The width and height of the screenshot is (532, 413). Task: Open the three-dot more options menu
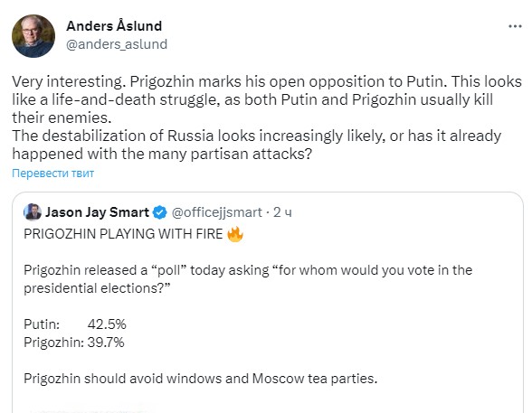(x=515, y=26)
